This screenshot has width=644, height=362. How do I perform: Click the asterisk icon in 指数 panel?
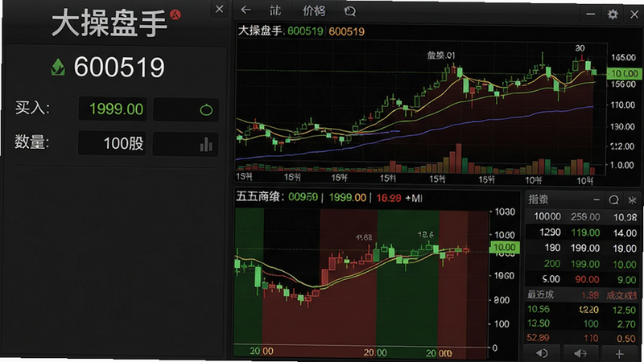tap(632, 200)
